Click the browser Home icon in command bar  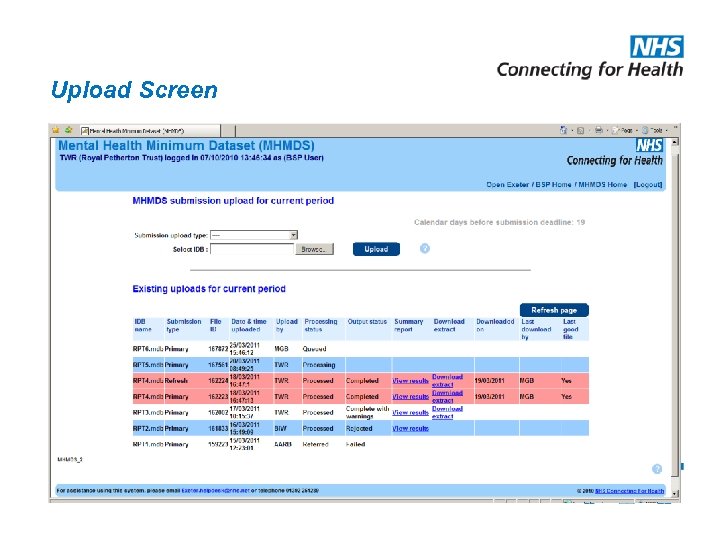pyautogui.click(x=563, y=130)
